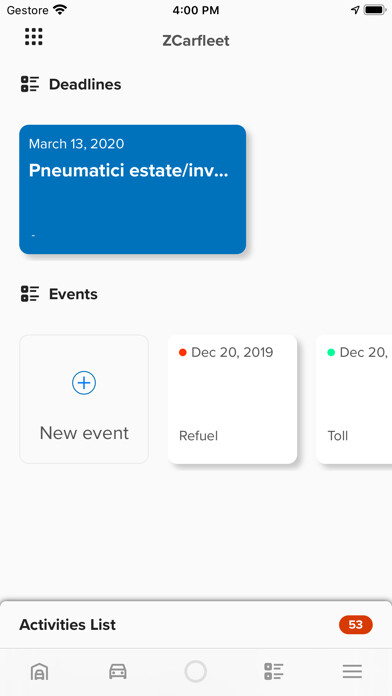Tap the red dot on Refuel event
Viewport: 392px width, 696px height.
click(x=182, y=352)
